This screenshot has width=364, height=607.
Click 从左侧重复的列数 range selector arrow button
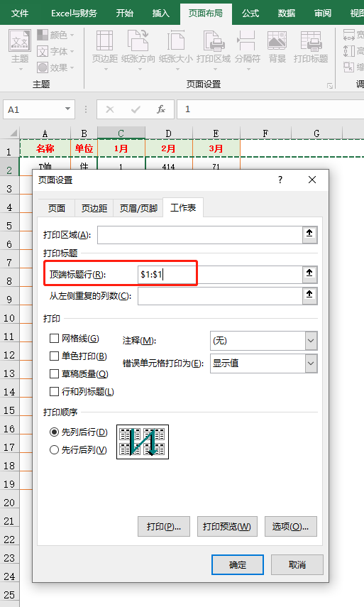(x=309, y=295)
